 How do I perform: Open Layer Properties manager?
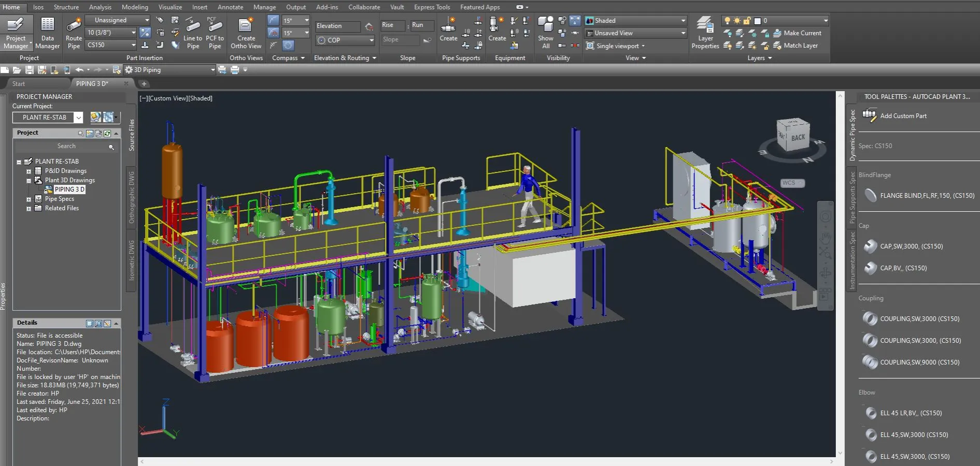pyautogui.click(x=705, y=33)
